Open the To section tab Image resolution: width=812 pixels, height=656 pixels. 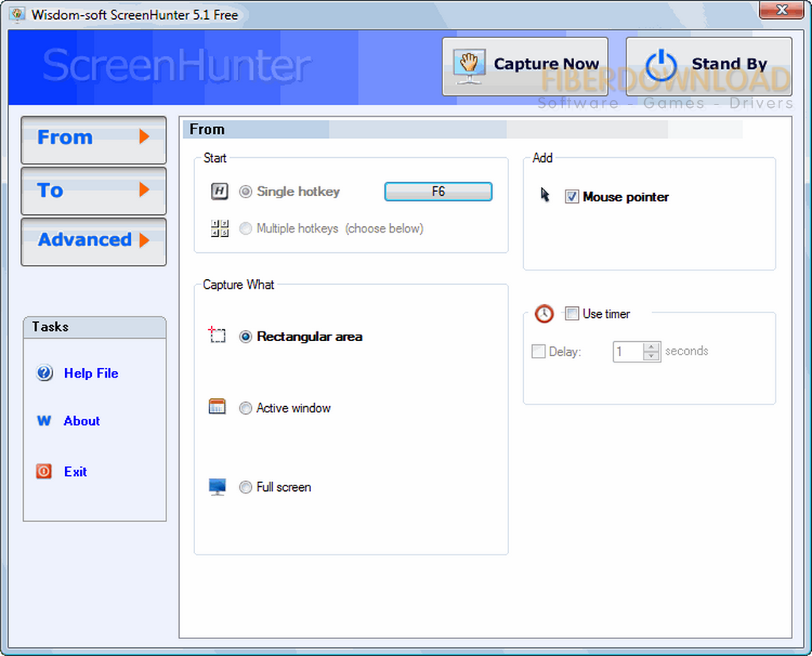[94, 190]
